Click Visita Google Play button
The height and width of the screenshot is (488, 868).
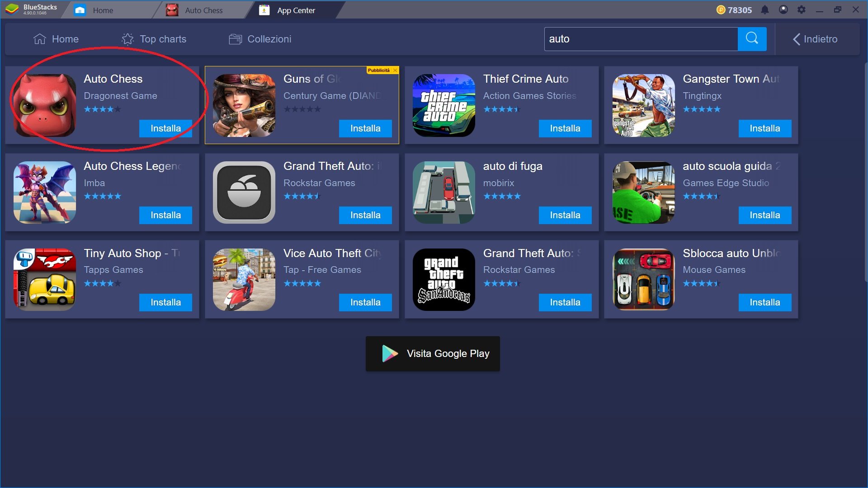tap(434, 354)
